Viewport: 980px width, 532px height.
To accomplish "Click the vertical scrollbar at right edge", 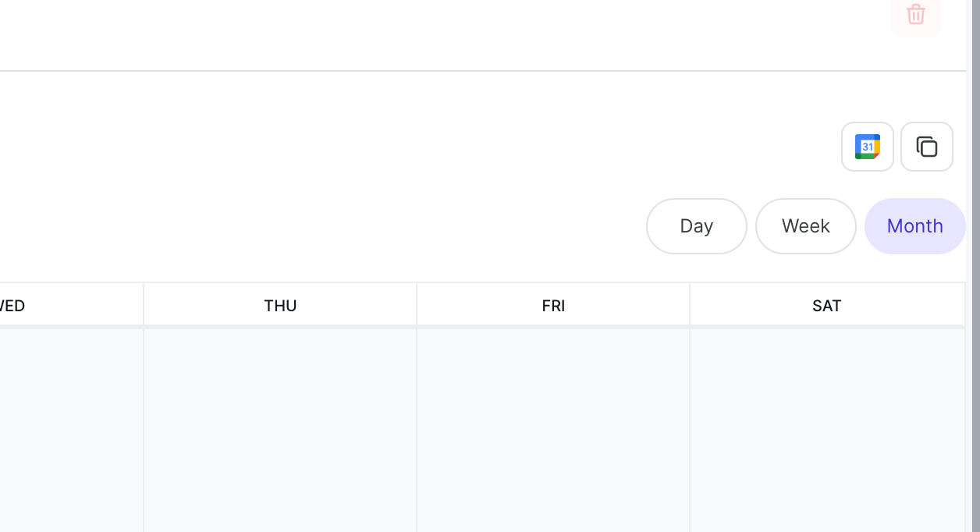I will [975, 266].
